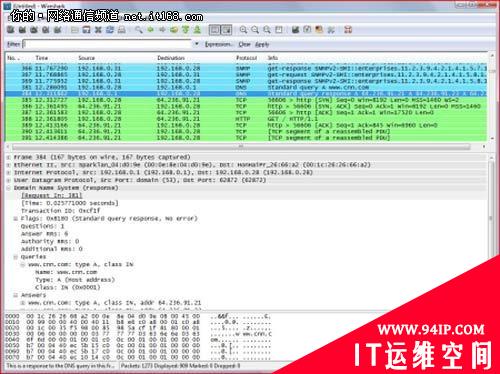
Task: Go to a specific packet number
Action: [x=174, y=30]
